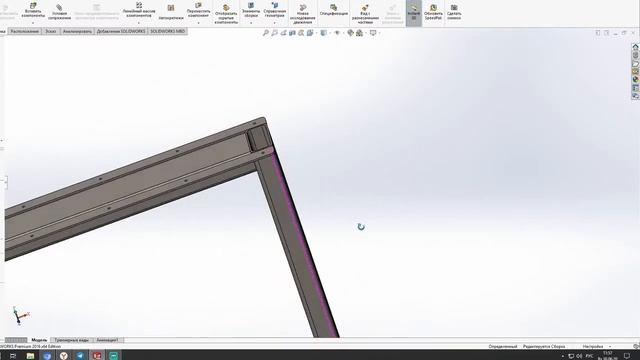Open File Explorer on Windows taskbar
640x360 pixels.
point(30,356)
